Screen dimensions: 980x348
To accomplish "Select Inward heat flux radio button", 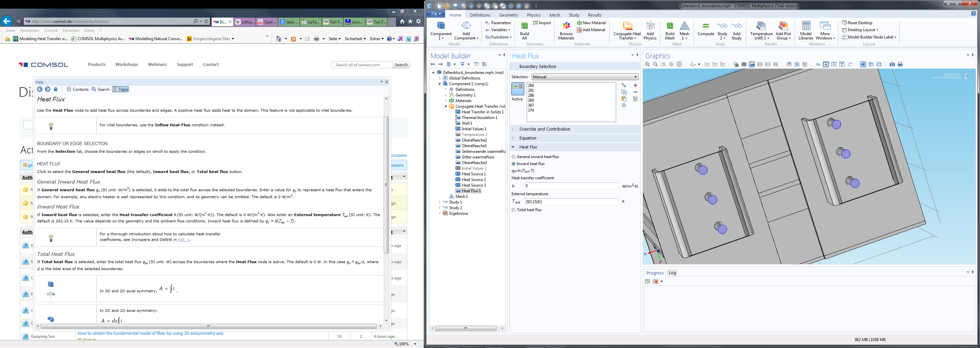I will point(514,164).
